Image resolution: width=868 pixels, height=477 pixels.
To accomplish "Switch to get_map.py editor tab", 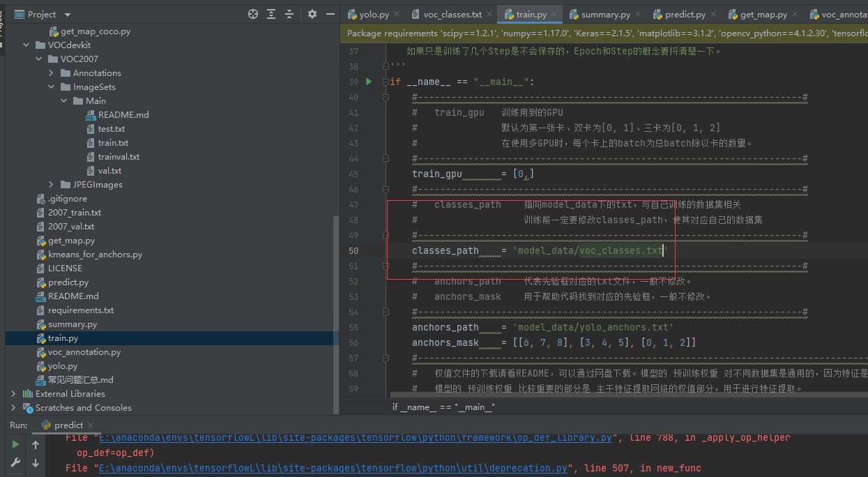I will pos(763,14).
